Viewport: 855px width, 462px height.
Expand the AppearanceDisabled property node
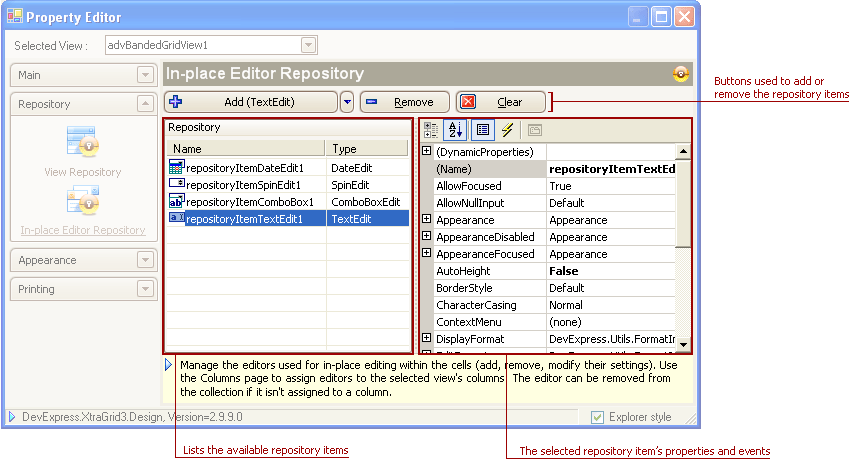point(427,236)
